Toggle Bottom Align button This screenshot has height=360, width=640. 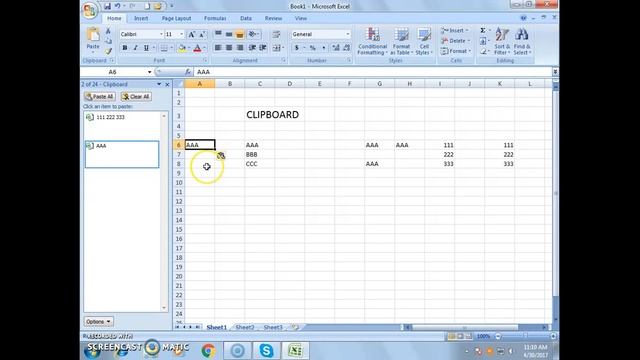point(240,34)
